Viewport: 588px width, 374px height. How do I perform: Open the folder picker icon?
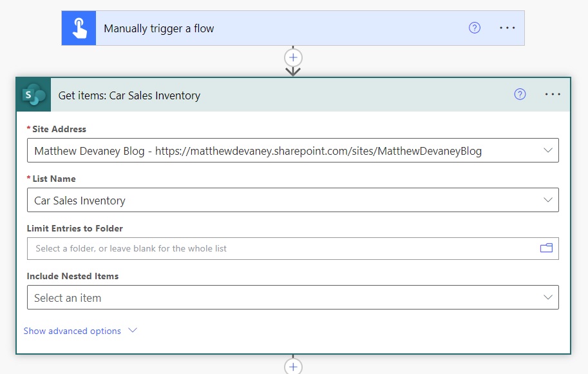pyautogui.click(x=546, y=248)
